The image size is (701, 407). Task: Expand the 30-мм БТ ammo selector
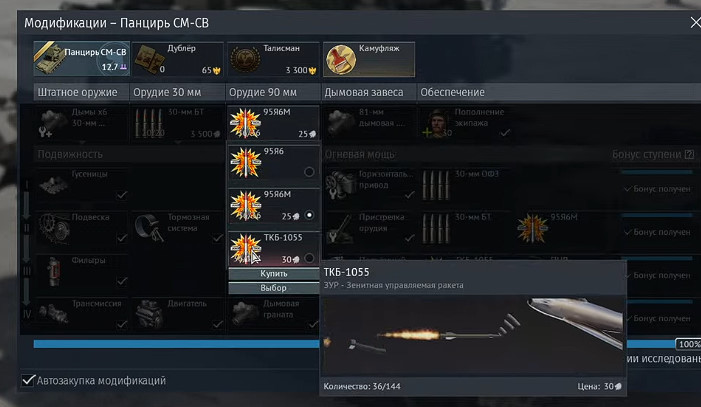click(x=177, y=123)
